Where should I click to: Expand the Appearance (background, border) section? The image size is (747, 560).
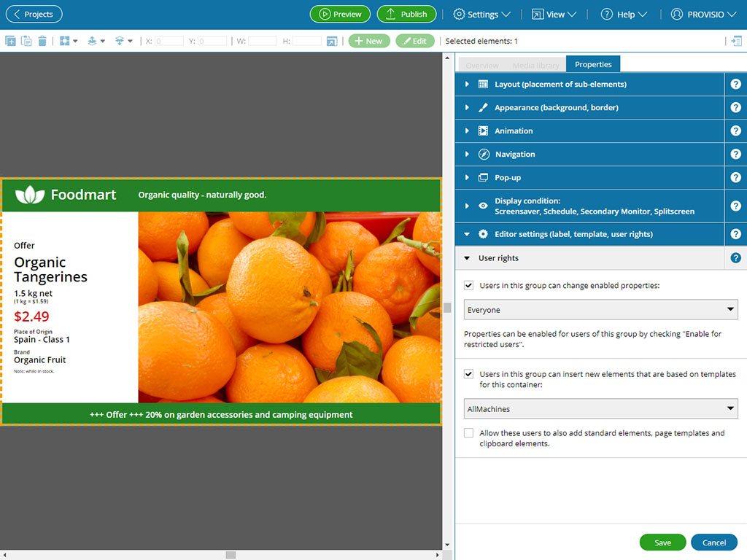pyautogui.click(x=556, y=108)
